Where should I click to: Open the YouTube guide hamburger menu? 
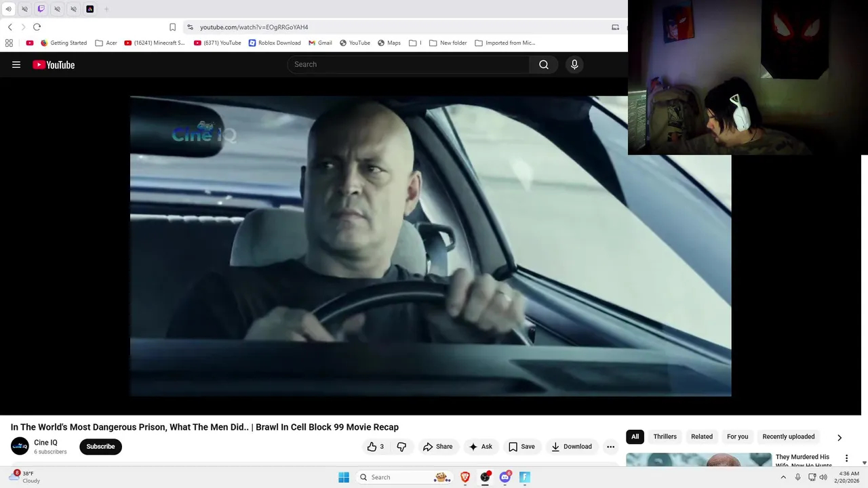pos(16,64)
